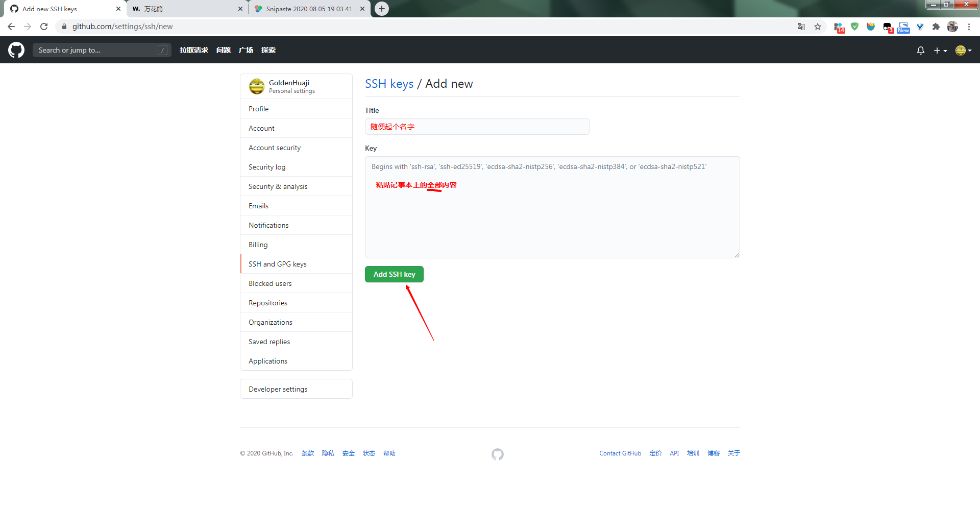Open the 安全 footer link
This screenshot has height=531, width=980.
[349, 453]
